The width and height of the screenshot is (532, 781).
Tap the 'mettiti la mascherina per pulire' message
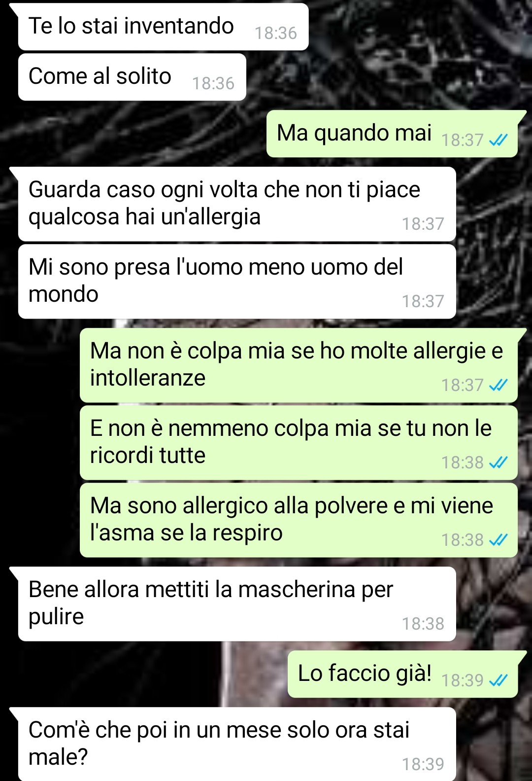pyautogui.click(x=236, y=604)
